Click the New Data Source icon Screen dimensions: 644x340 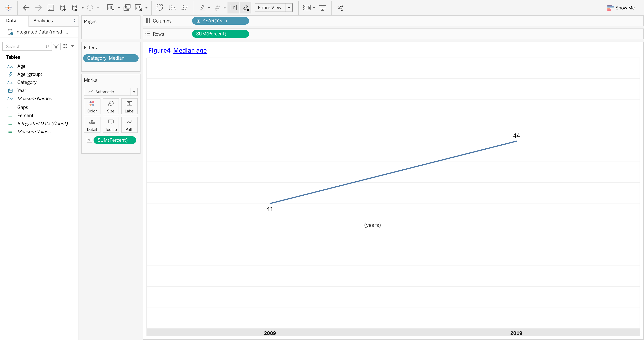point(63,8)
